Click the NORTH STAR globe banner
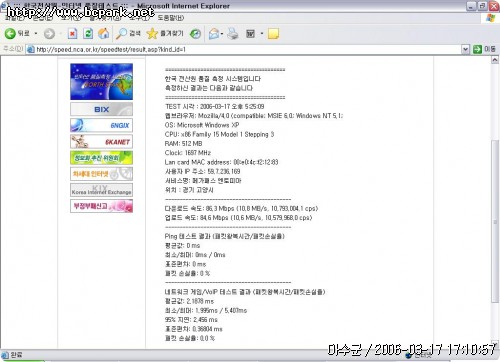 [x=101, y=82]
